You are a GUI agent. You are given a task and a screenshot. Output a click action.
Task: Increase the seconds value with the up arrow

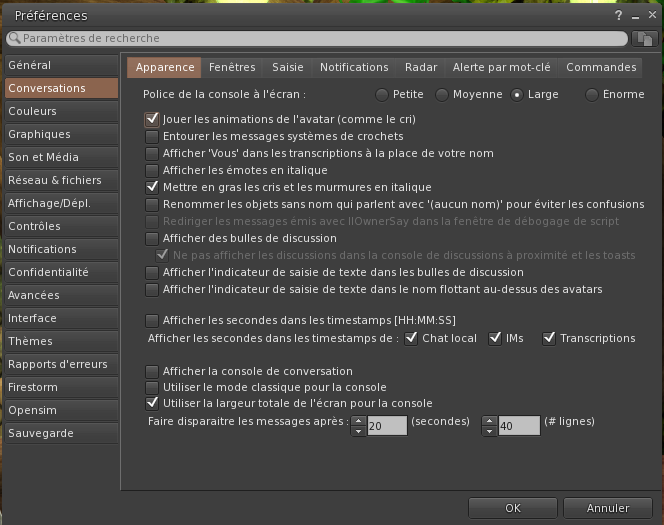click(x=358, y=420)
